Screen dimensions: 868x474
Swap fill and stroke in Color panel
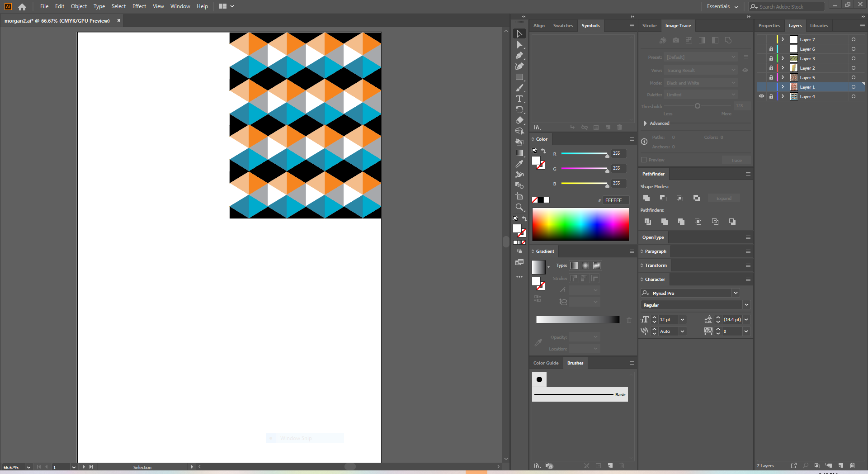[x=544, y=151]
